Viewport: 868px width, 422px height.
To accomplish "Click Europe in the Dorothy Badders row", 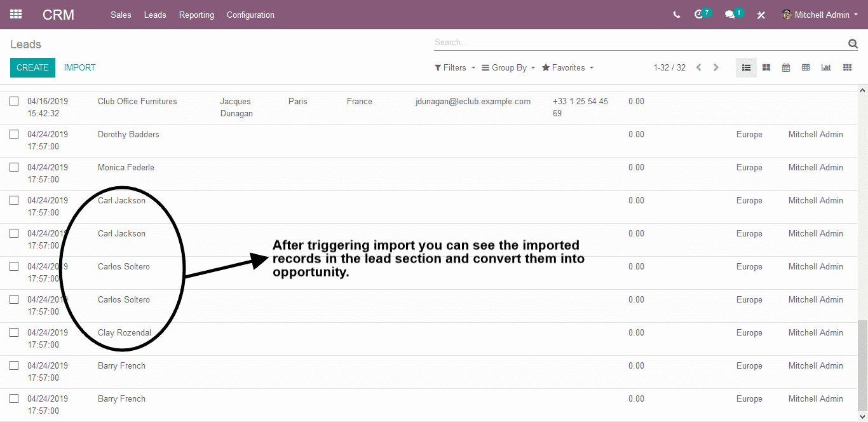I will (x=749, y=134).
